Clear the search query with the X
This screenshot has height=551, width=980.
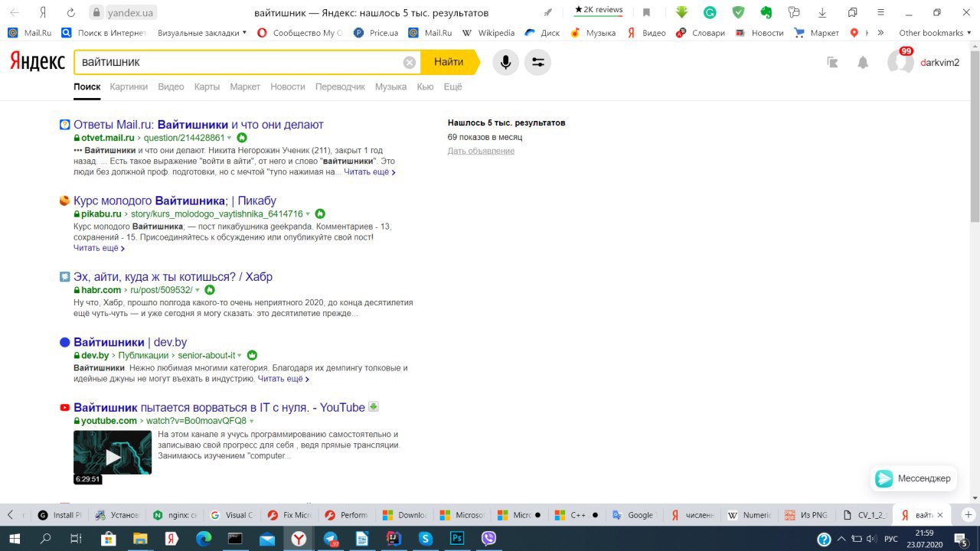[x=410, y=62]
